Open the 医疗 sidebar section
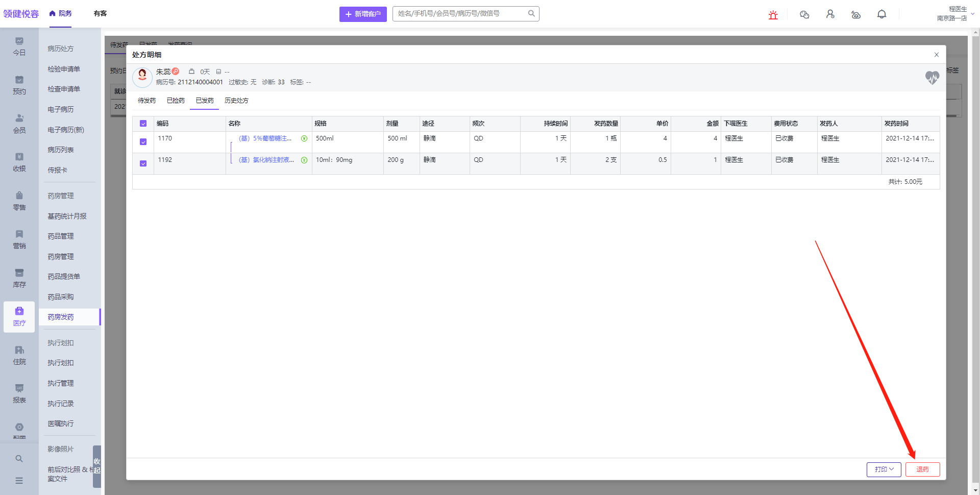This screenshot has height=495, width=980. click(19, 317)
